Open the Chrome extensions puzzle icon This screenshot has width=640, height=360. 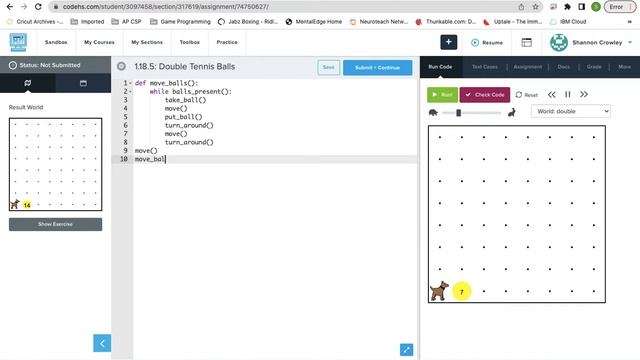pos(567,7)
